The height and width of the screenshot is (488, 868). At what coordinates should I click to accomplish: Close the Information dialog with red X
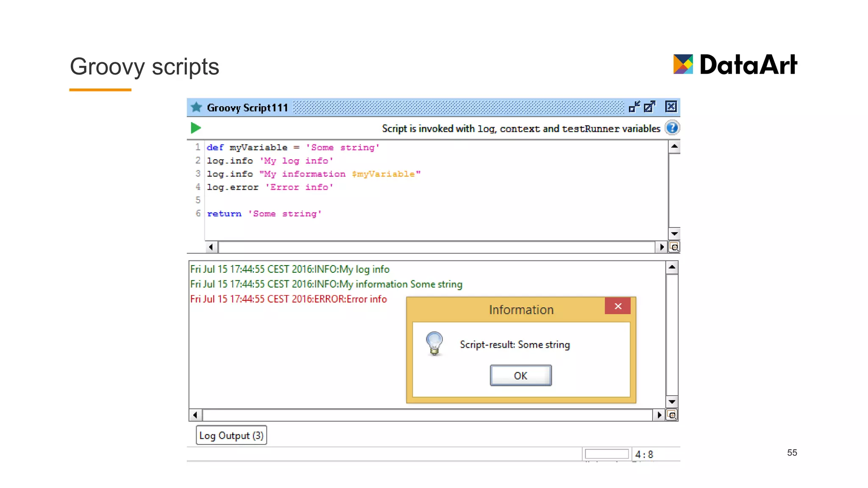click(618, 306)
